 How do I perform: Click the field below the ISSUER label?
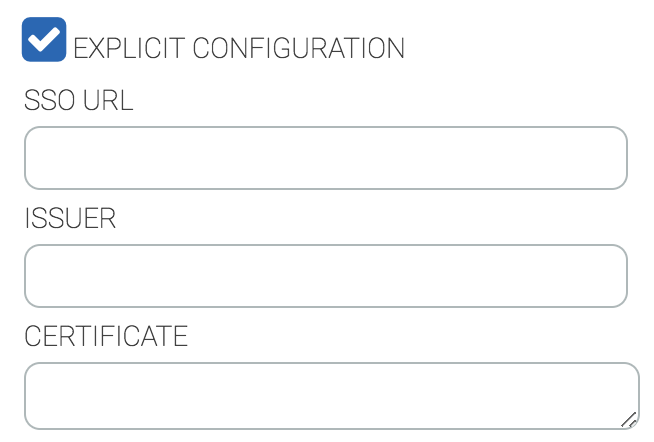[325, 276]
